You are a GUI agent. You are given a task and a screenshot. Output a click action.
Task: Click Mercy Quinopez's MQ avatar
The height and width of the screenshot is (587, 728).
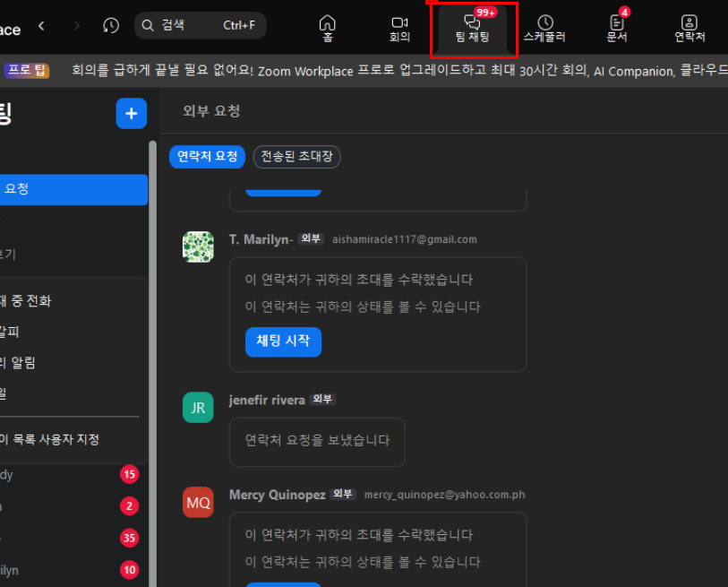coord(198,503)
